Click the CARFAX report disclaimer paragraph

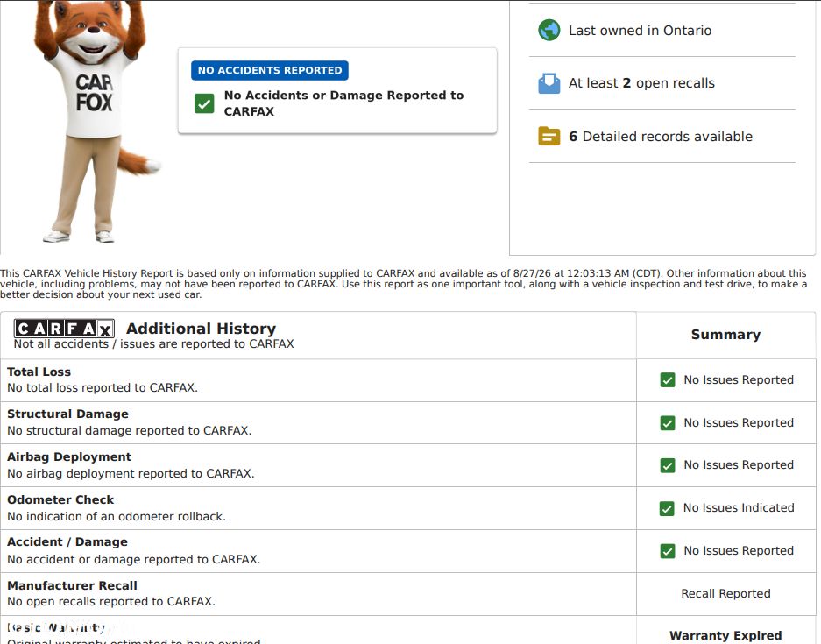pyautogui.click(x=404, y=284)
